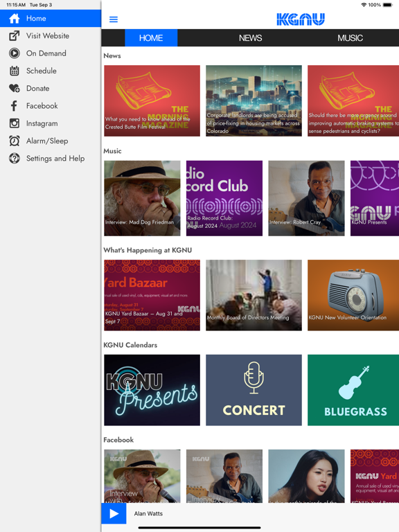Open the KGNU Presents music card

pos(375,198)
